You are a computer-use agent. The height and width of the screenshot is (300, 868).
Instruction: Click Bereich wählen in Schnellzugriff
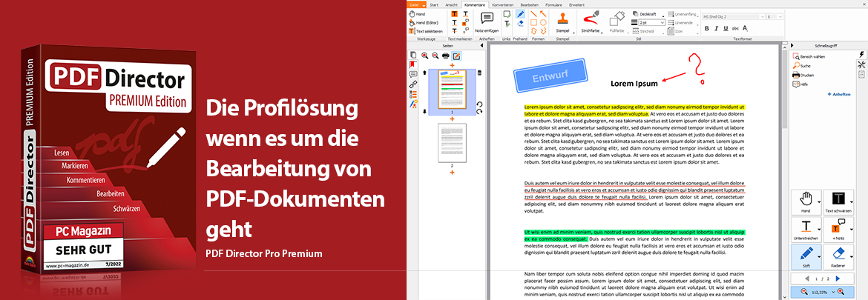click(x=808, y=56)
